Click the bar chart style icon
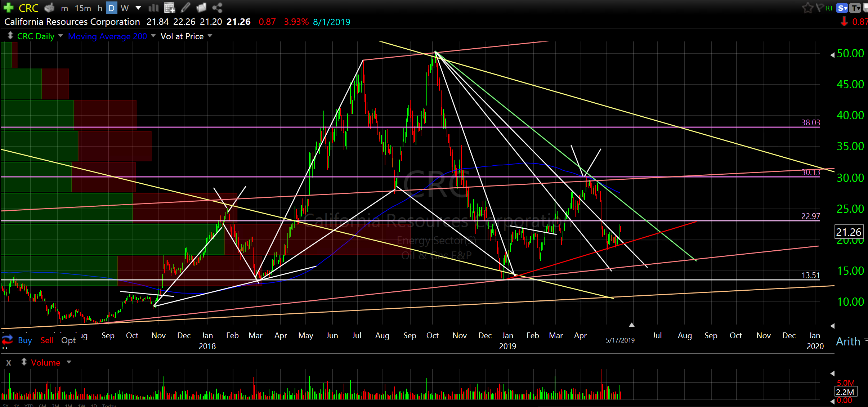Viewport: 868px width, 407px height. pyautogui.click(x=154, y=8)
